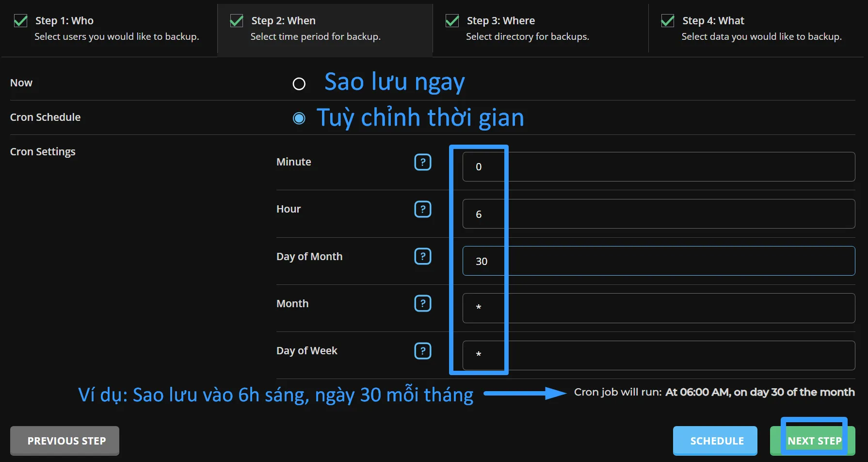Image resolution: width=868 pixels, height=462 pixels.
Task: Open the help tooltip next to Hour
Action: (422, 209)
